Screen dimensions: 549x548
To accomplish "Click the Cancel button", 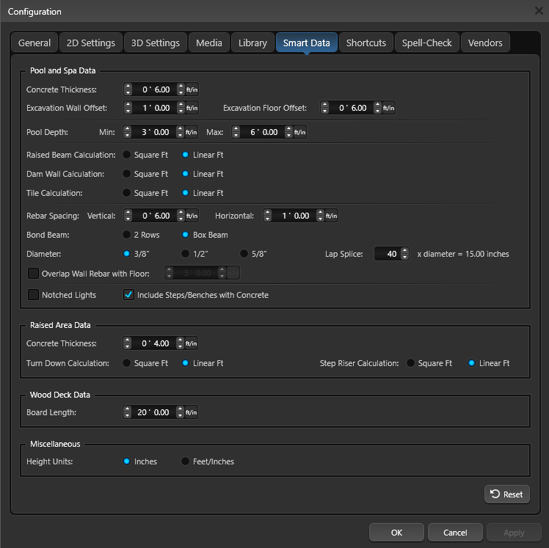I will point(455,533).
